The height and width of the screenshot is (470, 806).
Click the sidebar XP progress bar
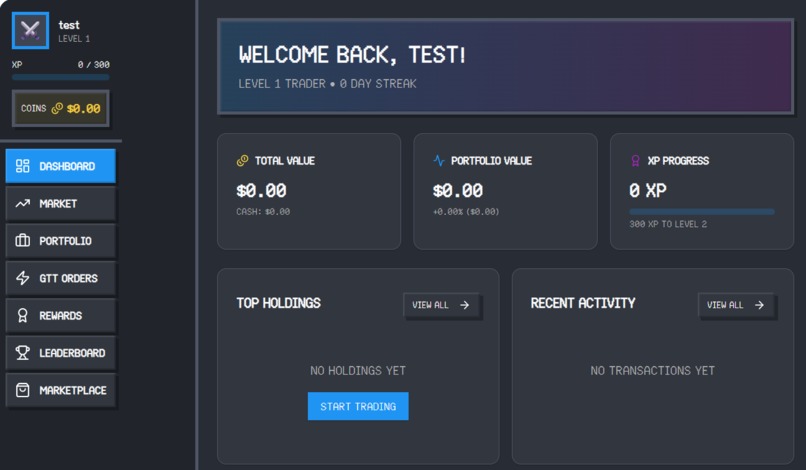61,77
